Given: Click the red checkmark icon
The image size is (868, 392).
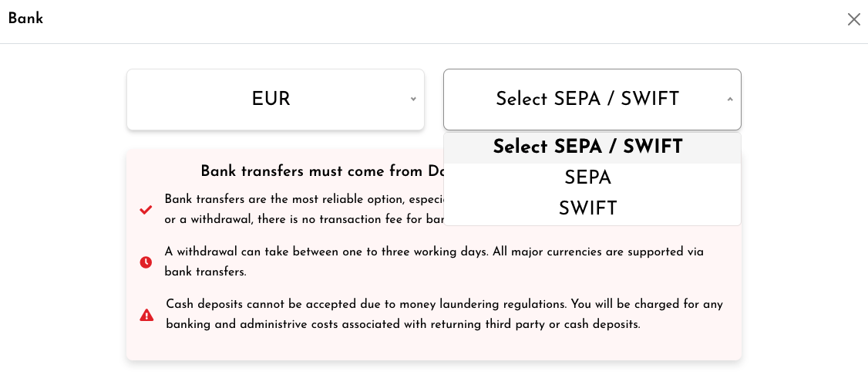Looking at the screenshot, I should (146, 210).
